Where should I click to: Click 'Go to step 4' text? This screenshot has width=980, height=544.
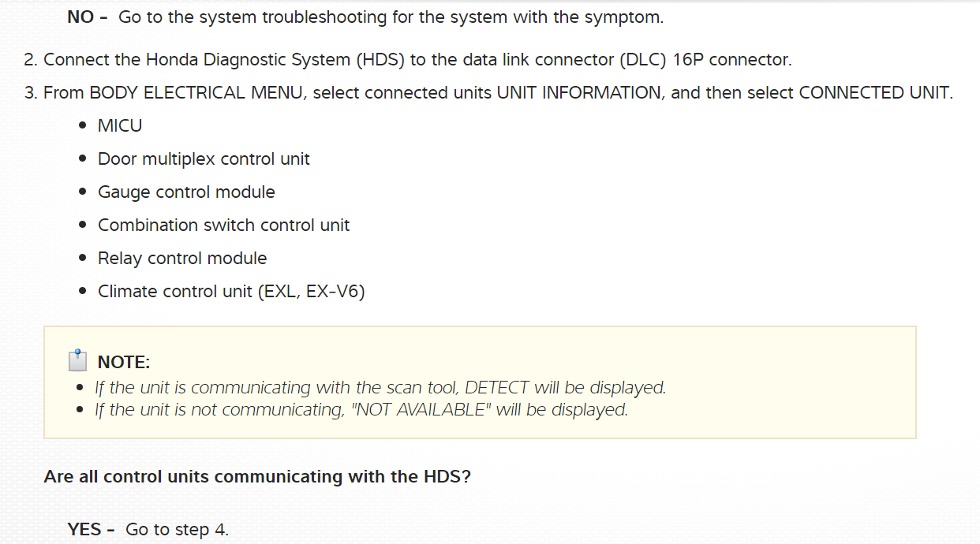(x=177, y=530)
